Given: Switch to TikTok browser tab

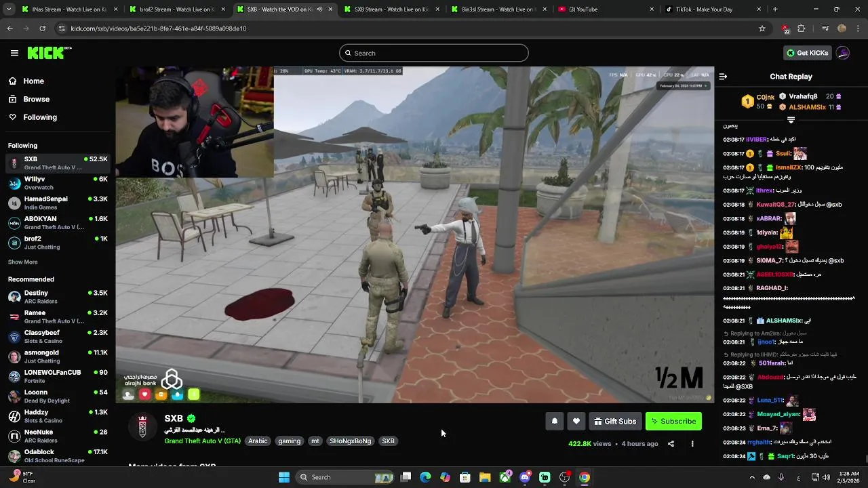Looking at the screenshot, I should pyautogui.click(x=712, y=9).
